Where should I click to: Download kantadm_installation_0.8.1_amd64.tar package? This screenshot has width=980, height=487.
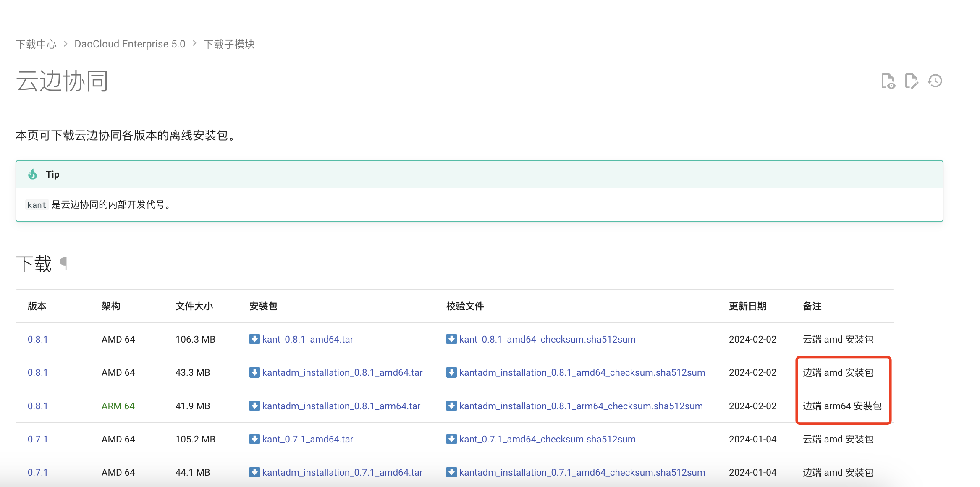(x=342, y=372)
